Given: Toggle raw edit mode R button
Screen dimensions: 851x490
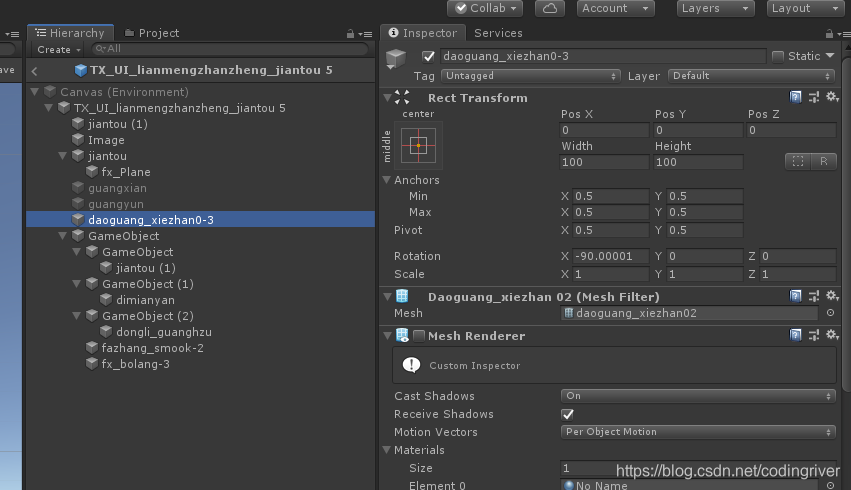Looking at the screenshot, I should tap(823, 161).
